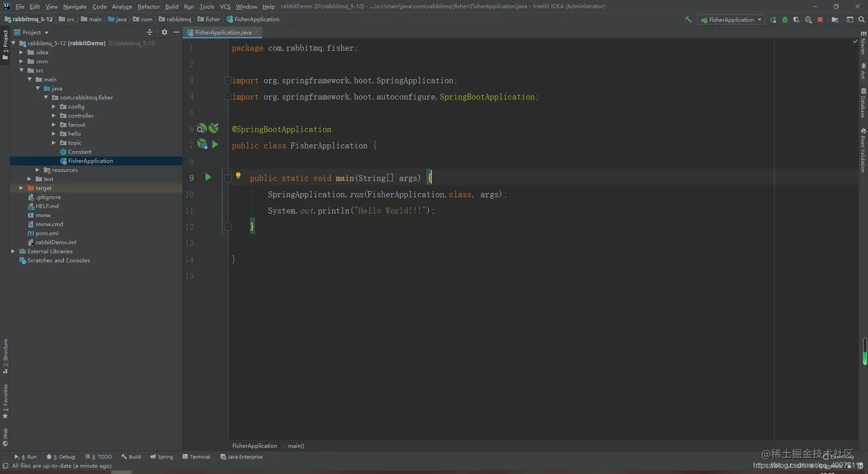Open Project Structure icon in toolbar
The height and width of the screenshot is (474, 868).
coord(835,20)
